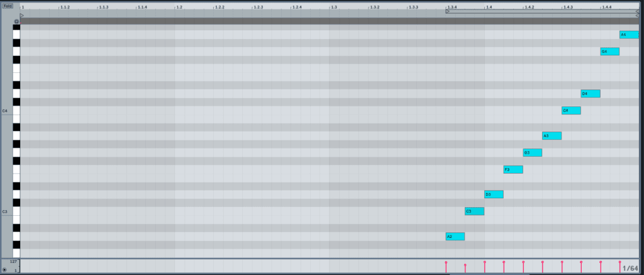This screenshot has height=275, width=644.
Task: Click ruler position 1.4.3
Action: pos(568,8)
